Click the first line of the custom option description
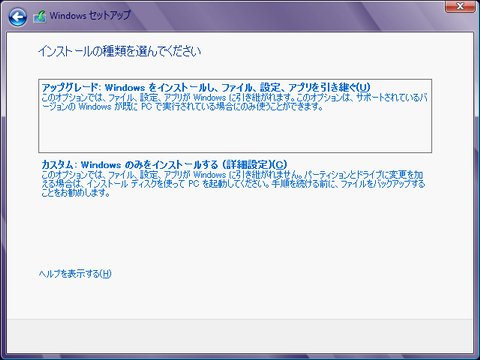Image resolution: width=480 pixels, height=360 pixels. click(x=232, y=175)
